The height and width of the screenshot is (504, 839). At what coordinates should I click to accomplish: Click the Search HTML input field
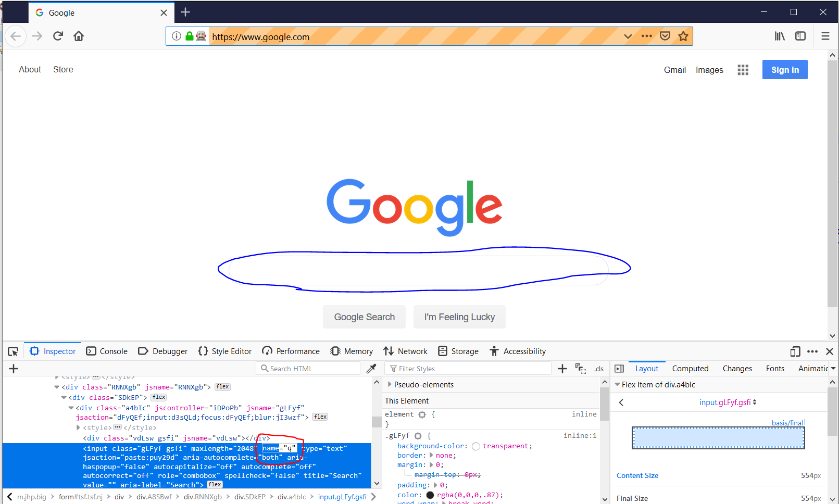pyautogui.click(x=307, y=368)
